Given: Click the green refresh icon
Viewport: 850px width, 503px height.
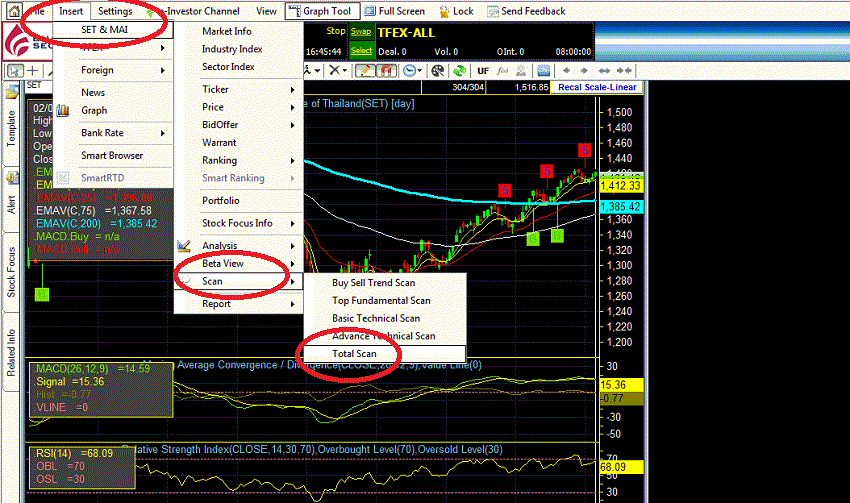Looking at the screenshot, I should coord(459,70).
